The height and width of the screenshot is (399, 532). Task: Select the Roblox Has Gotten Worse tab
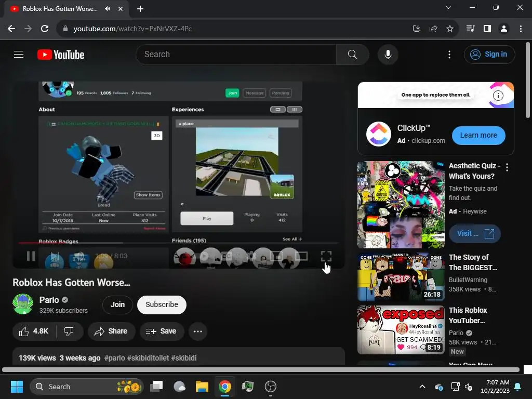[x=66, y=9]
